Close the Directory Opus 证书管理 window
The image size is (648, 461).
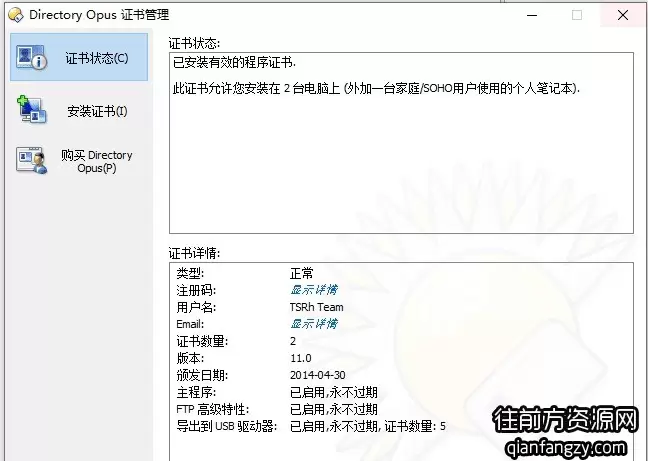[x=623, y=15]
